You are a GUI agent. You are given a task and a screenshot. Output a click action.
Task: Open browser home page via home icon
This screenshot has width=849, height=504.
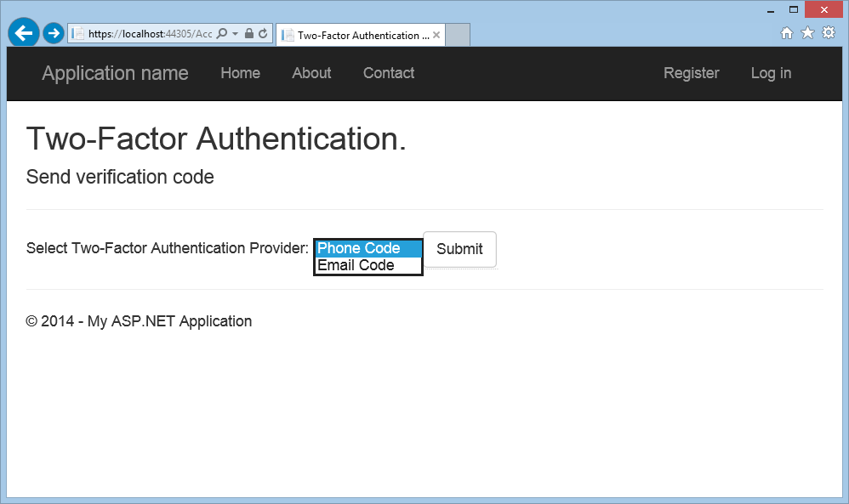787,32
